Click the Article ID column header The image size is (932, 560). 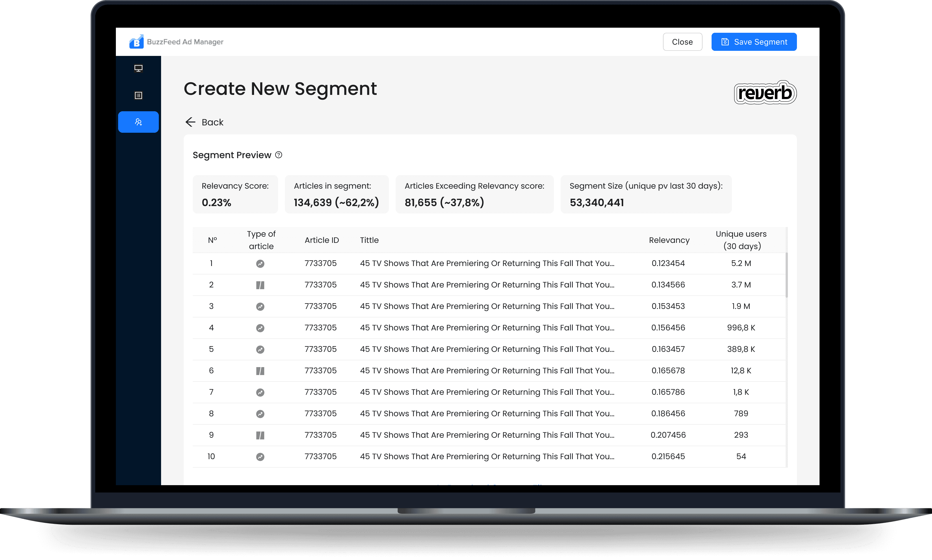[x=321, y=240]
